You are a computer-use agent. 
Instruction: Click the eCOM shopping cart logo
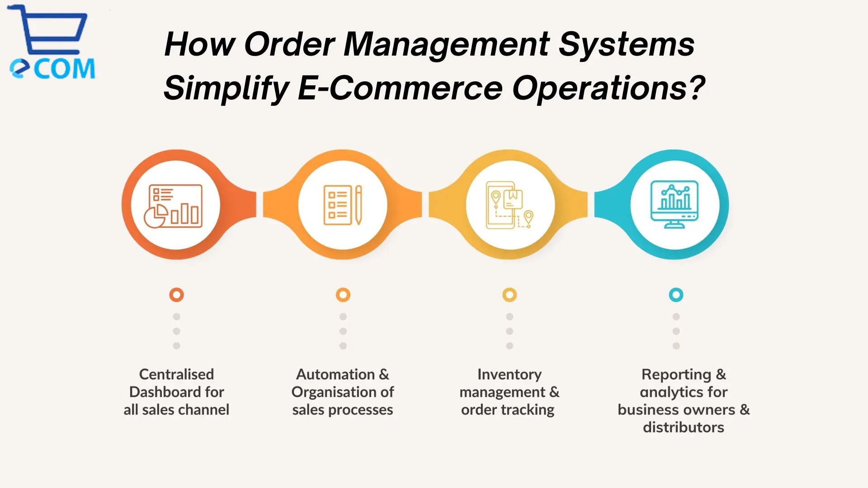(x=49, y=44)
